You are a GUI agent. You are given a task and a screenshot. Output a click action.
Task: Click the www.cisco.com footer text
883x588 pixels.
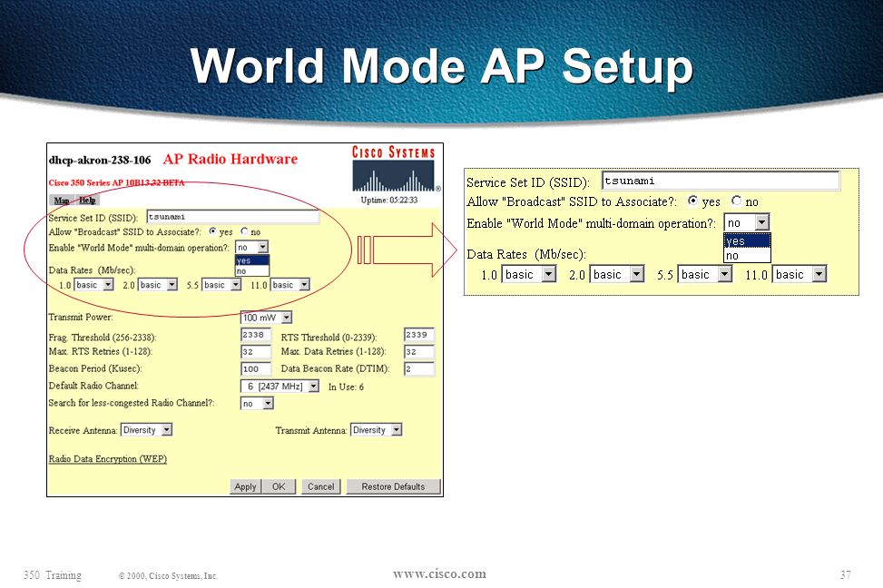(x=439, y=573)
